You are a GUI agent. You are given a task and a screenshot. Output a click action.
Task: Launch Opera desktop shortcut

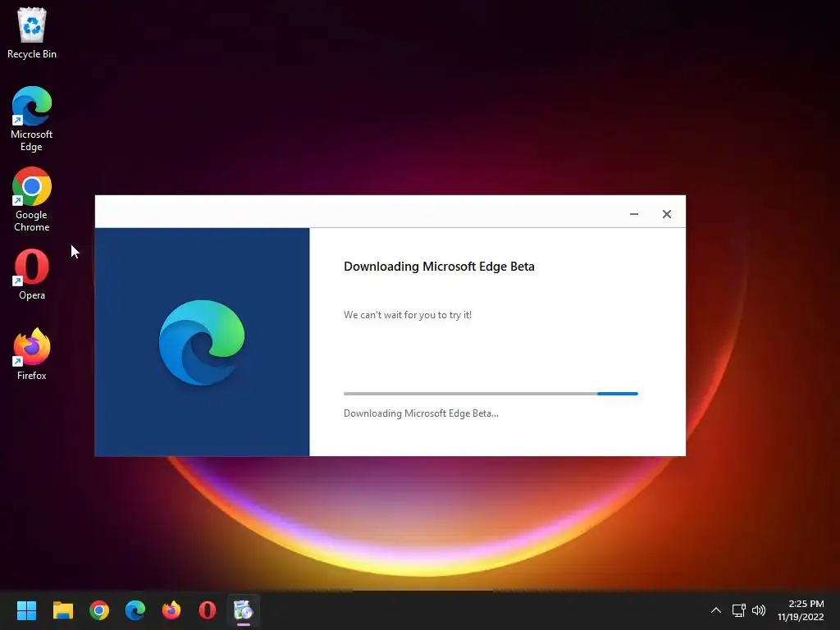pyautogui.click(x=32, y=274)
